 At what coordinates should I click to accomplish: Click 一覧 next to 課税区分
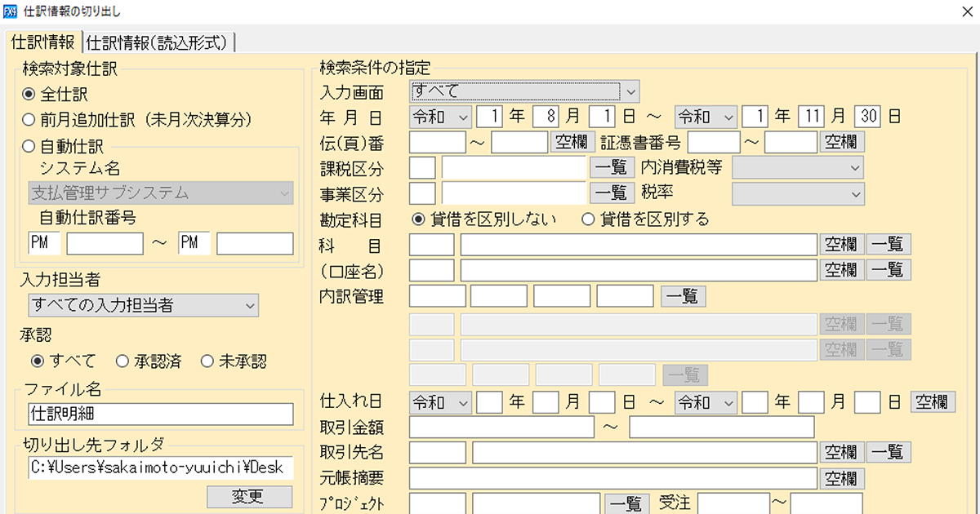[x=612, y=167]
